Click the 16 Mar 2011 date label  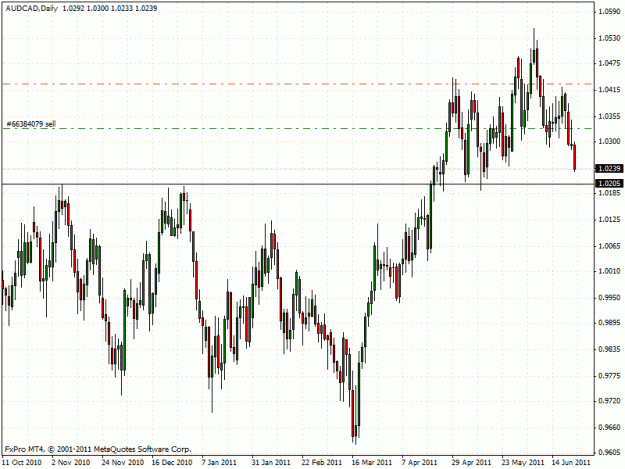pos(371,463)
